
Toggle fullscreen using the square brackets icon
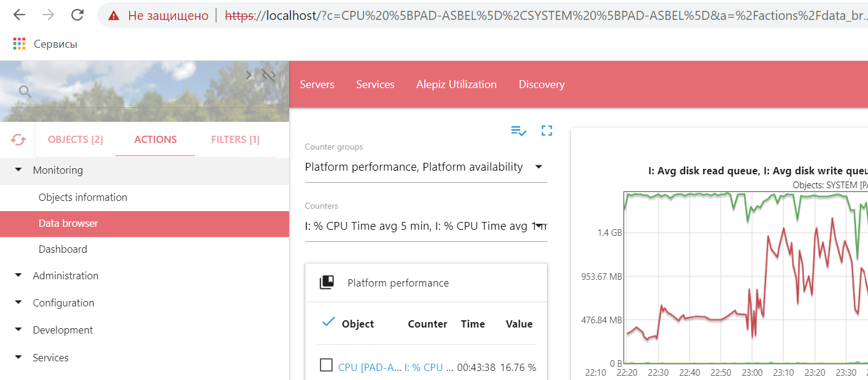click(x=547, y=130)
